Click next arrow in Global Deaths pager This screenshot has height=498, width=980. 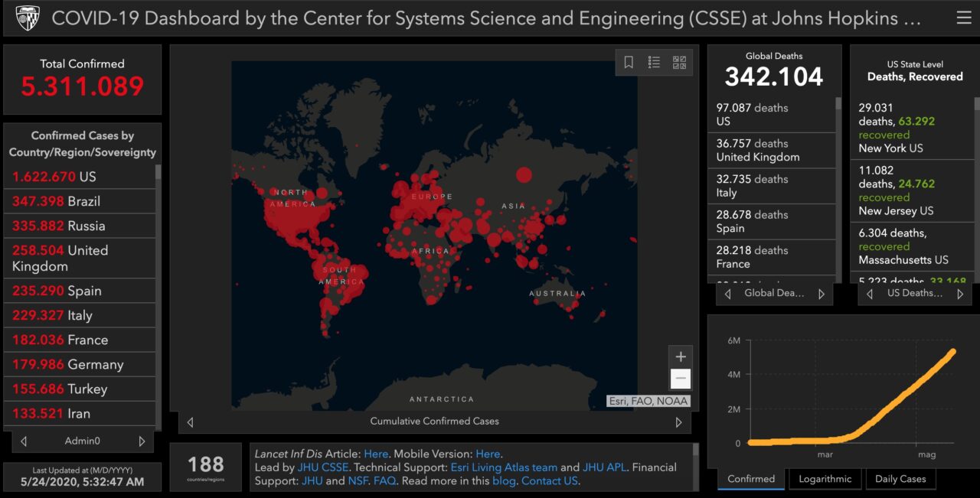pos(822,294)
